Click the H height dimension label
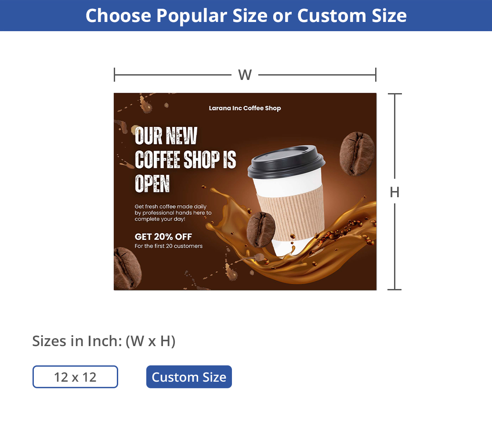The width and height of the screenshot is (492, 448). pyautogui.click(x=394, y=192)
